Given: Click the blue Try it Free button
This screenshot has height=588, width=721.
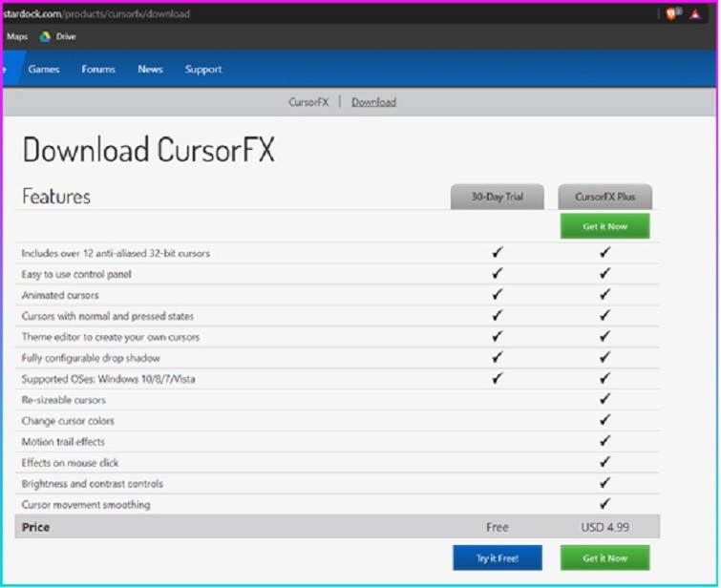Looking at the screenshot, I should click(x=497, y=557).
